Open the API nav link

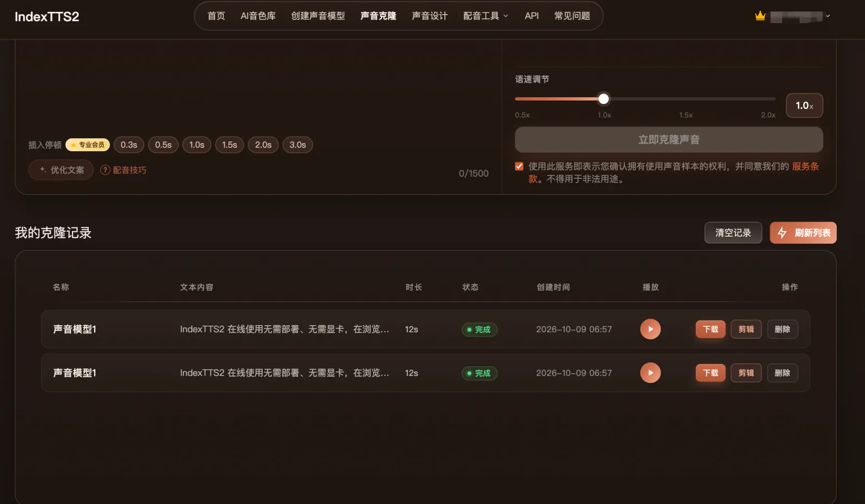coord(531,16)
